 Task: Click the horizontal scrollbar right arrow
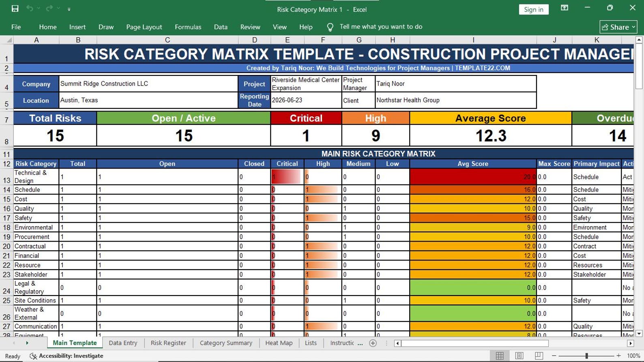(x=630, y=343)
